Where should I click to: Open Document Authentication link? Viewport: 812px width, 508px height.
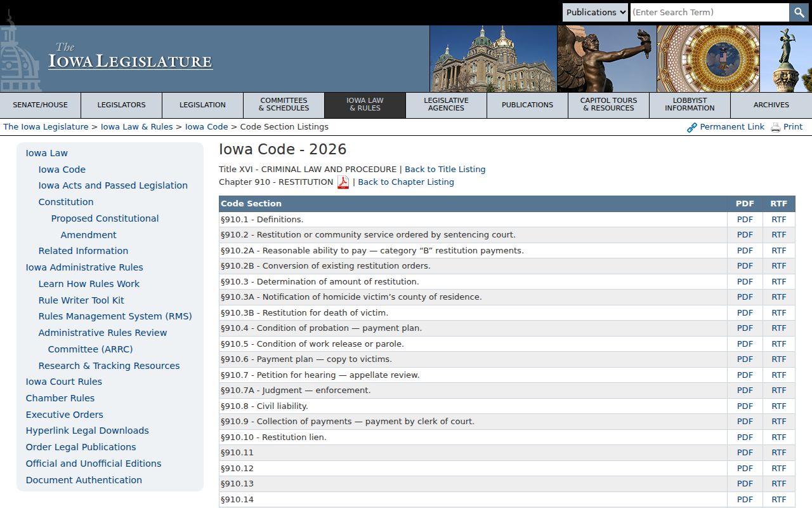[84, 480]
